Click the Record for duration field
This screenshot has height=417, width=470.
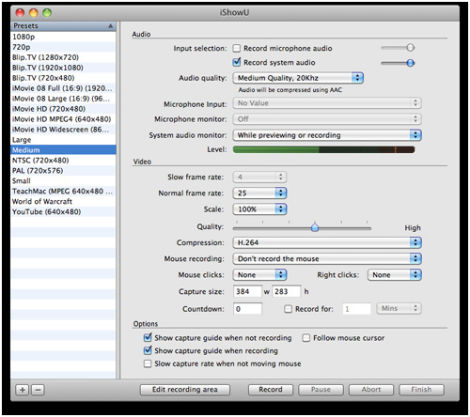(356, 309)
